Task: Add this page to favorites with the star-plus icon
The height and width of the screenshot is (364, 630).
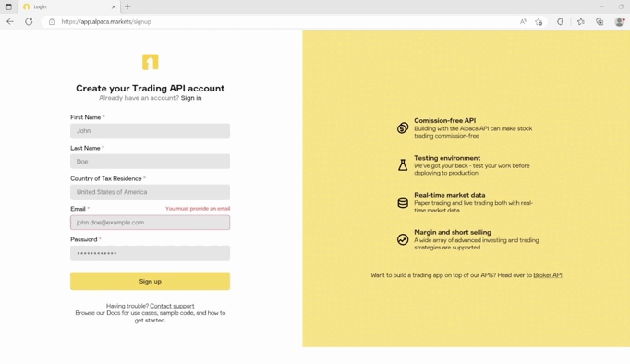Action: click(539, 21)
